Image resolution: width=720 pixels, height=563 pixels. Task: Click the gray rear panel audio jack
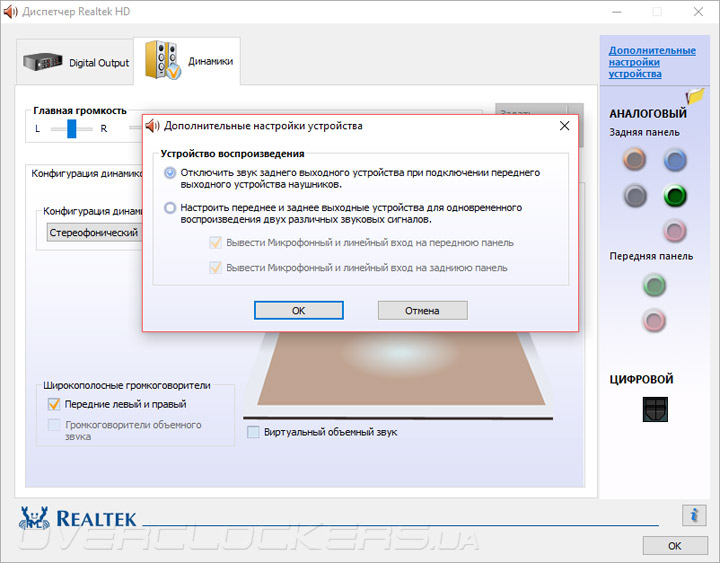click(635, 196)
